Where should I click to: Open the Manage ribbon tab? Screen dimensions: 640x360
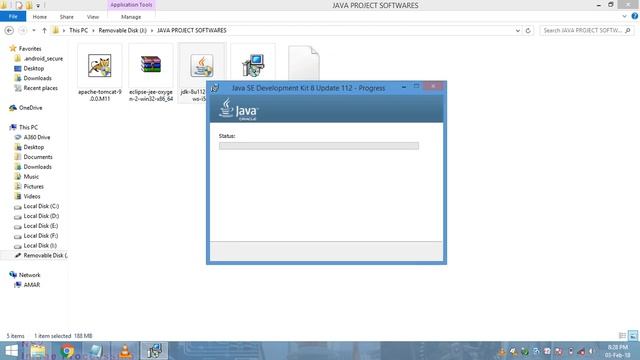[x=131, y=17]
